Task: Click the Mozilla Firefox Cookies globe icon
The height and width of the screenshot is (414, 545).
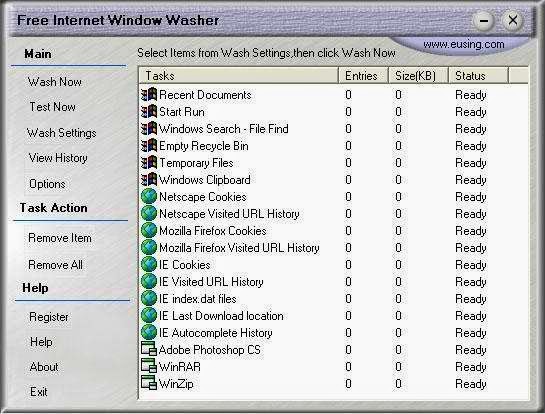Action: [149, 230]
